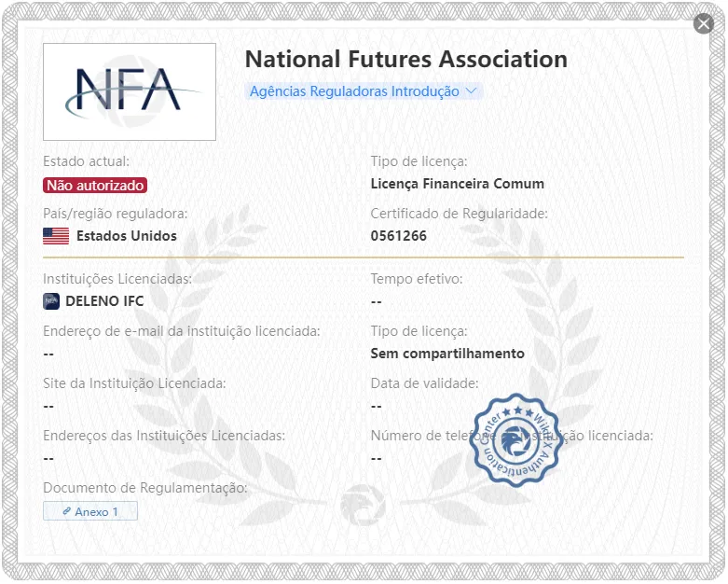Click the Documento de Regulamentação label
This screenshot has width=728, height=584.
pos(145,488)
